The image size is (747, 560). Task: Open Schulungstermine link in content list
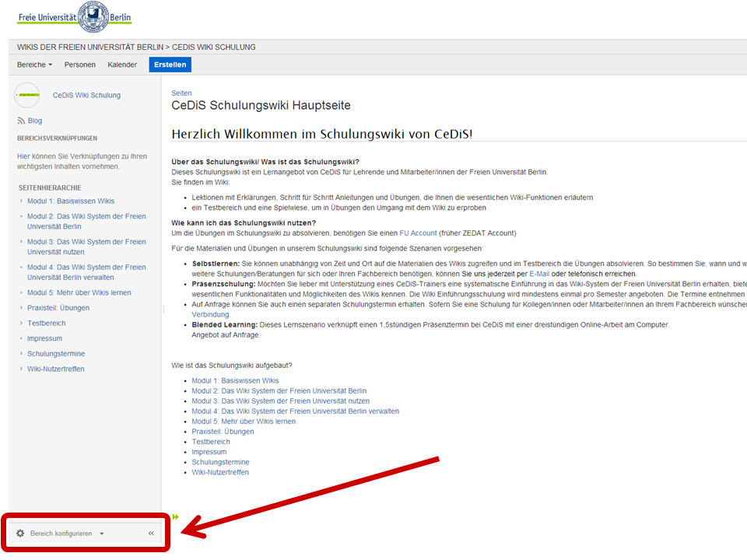pos(220,462)
